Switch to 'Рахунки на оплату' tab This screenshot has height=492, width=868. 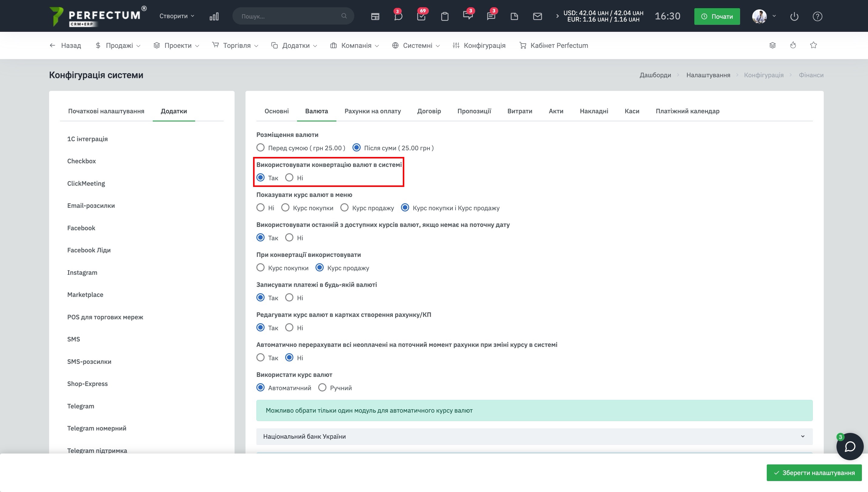coord(372,111)
